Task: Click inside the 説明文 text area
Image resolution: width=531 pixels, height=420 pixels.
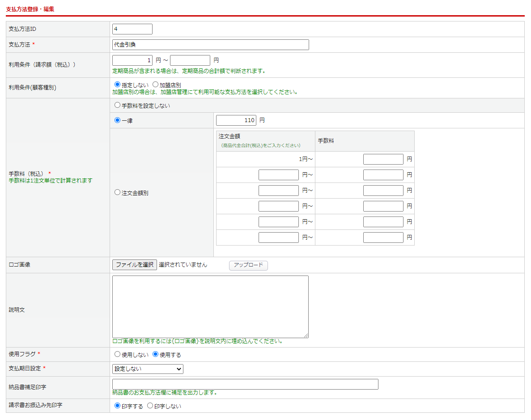Action: 210,306
